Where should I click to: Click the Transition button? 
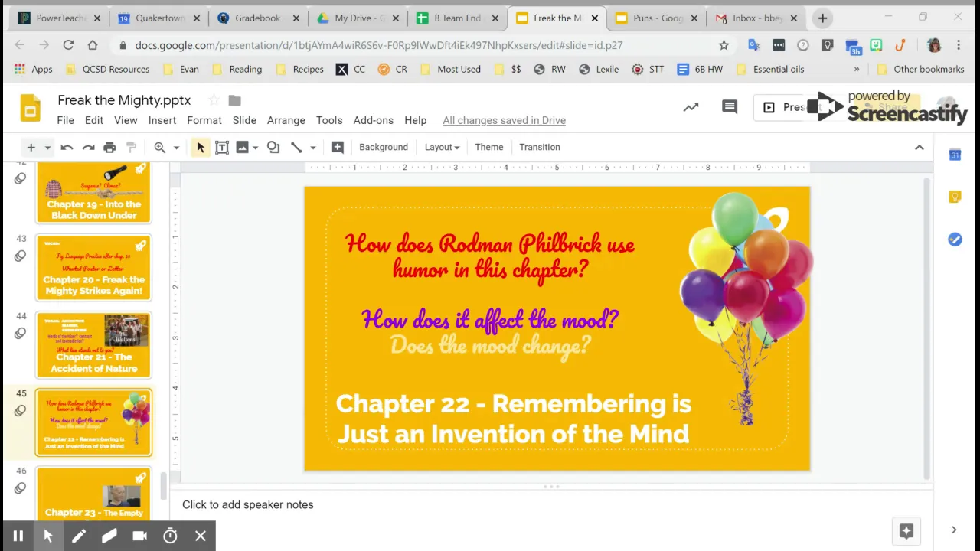[540, 147]
